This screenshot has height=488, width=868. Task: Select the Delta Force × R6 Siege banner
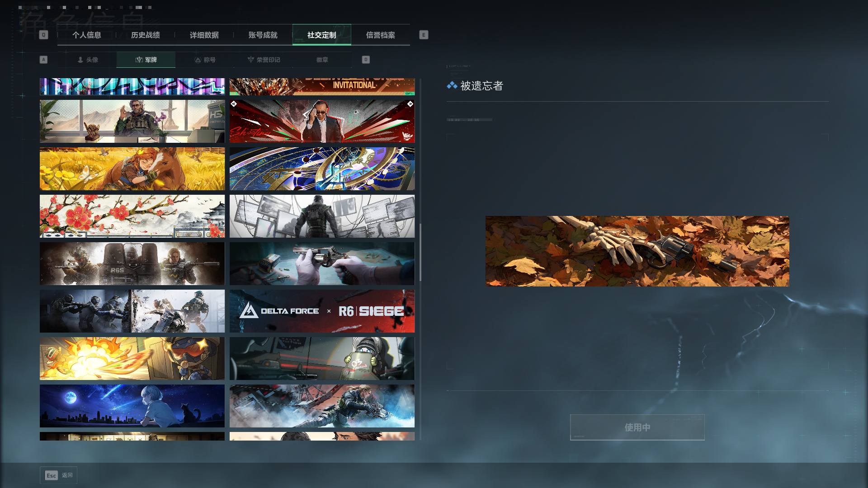point(322,311)
